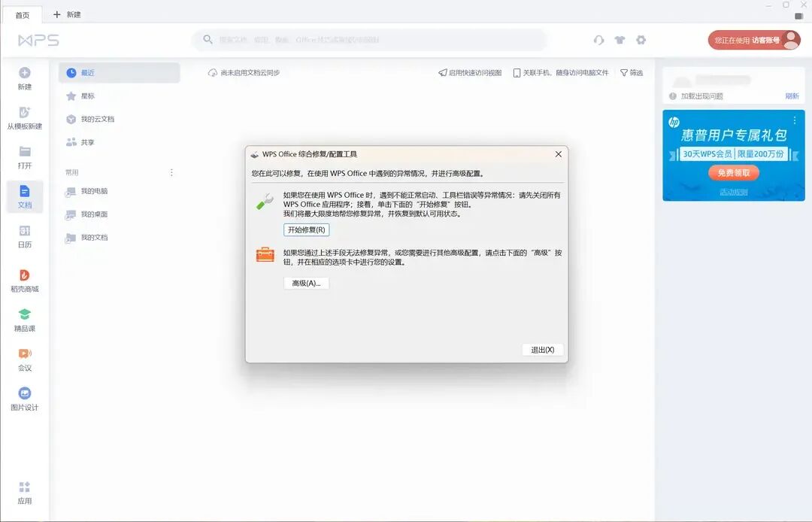
Task: Open the 应用 apps grid icon
Action: tap(24, 487)
